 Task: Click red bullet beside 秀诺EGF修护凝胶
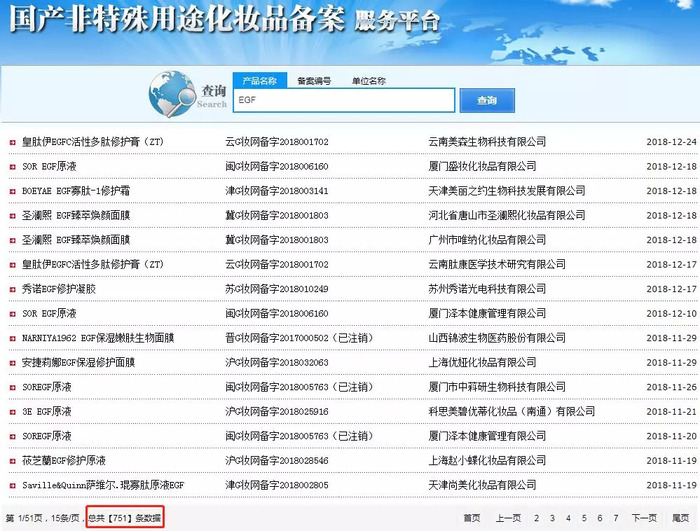(x=12, y=290)
